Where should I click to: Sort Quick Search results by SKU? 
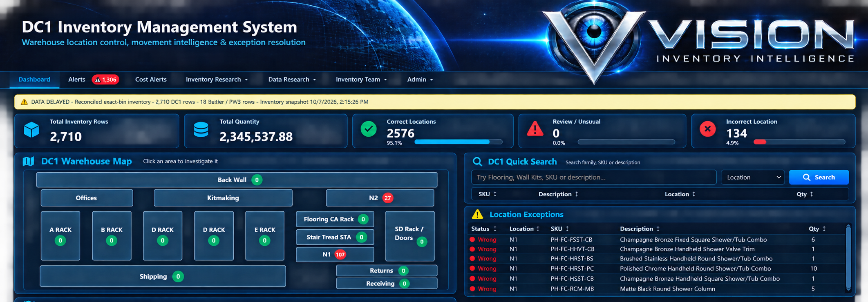487,194
